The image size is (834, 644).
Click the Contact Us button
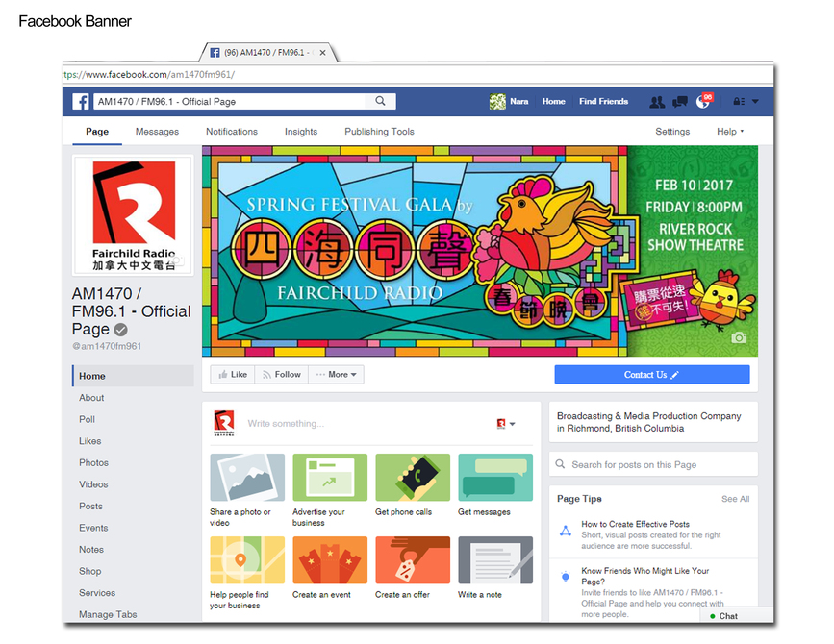point(652,375)
